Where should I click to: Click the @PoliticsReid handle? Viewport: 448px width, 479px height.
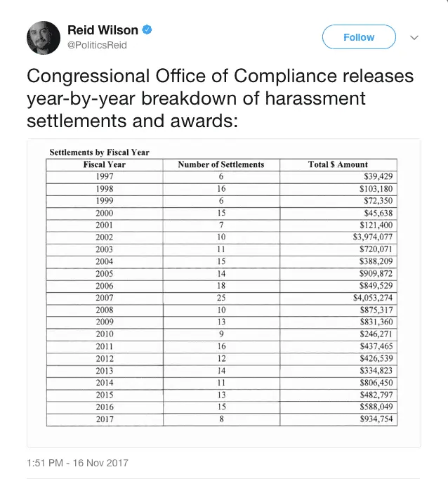click(97, 46)
